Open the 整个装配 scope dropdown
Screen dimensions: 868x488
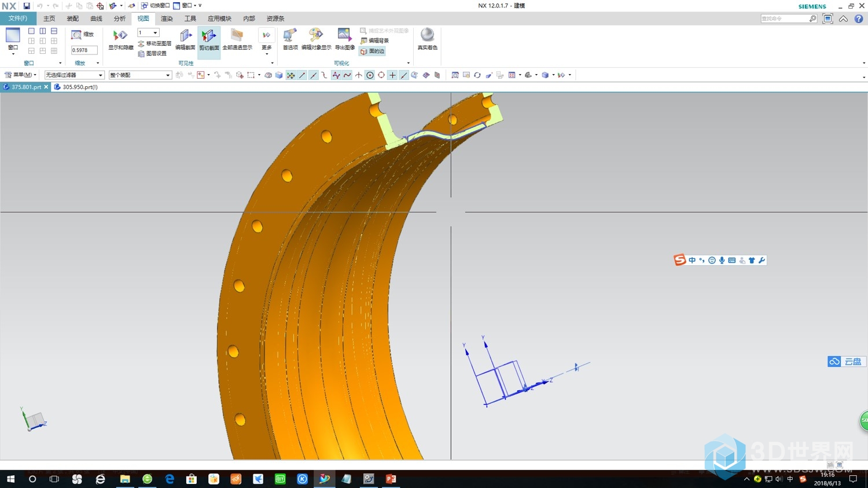point(140,75)
